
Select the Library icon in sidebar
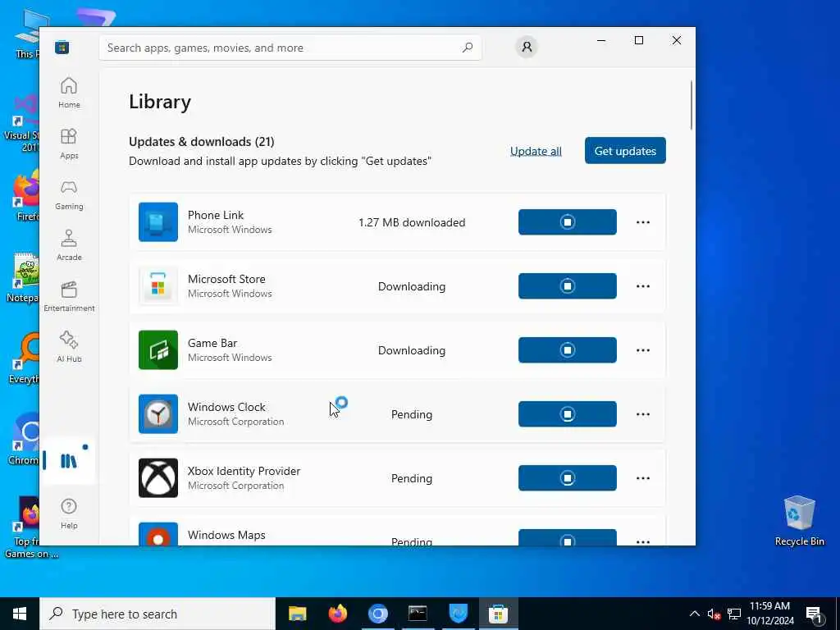[x=69, y=461]
